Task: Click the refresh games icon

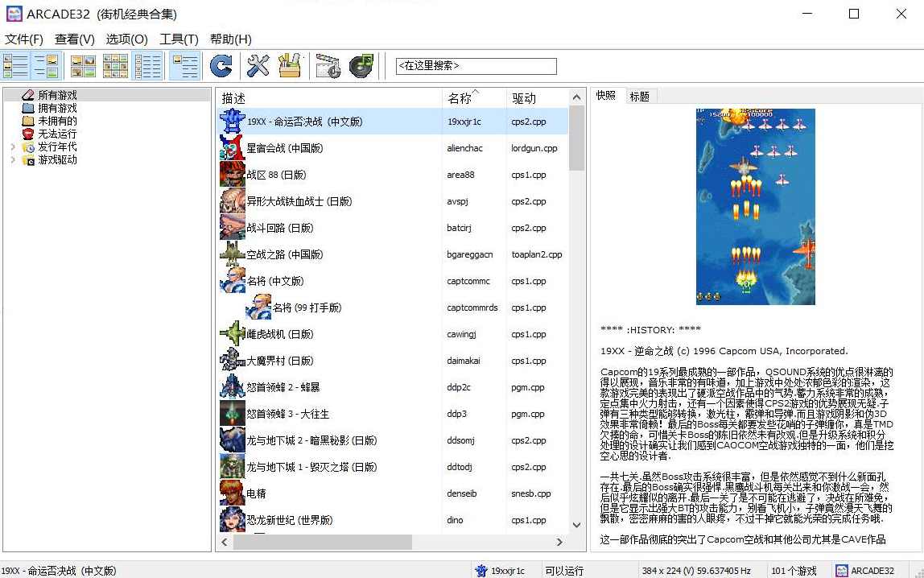Action: tap(221, 66)
